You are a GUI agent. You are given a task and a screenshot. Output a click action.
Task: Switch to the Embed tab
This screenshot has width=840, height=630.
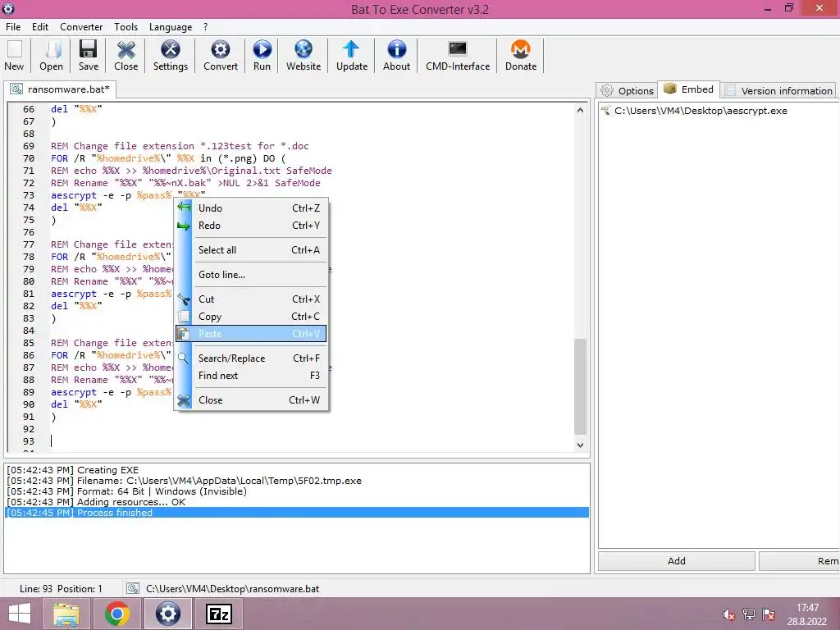(x=688, y=89)
